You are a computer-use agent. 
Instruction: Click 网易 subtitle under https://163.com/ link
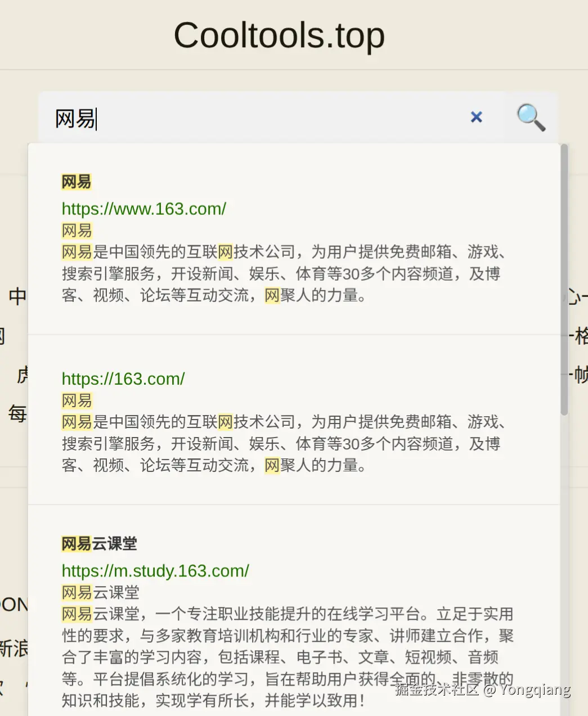click(x=77, y=400)
